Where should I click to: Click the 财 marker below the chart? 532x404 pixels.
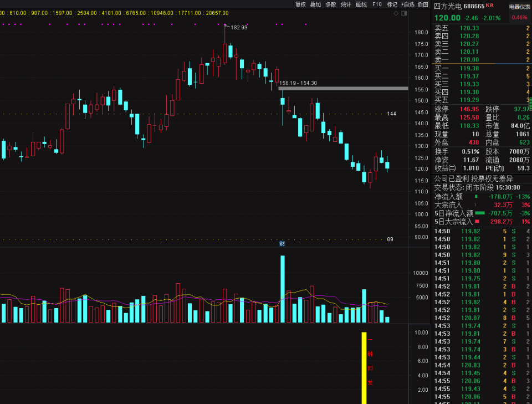[x=282, y=243]
